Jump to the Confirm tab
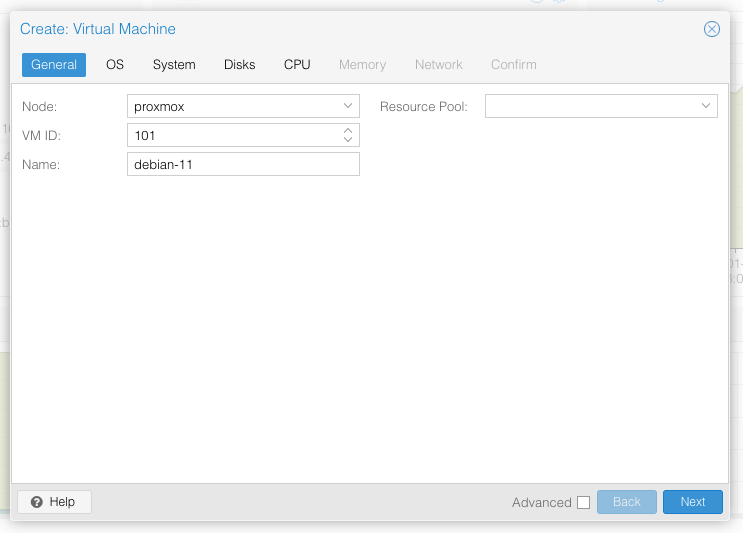743x533 pixels. point(513,65)
